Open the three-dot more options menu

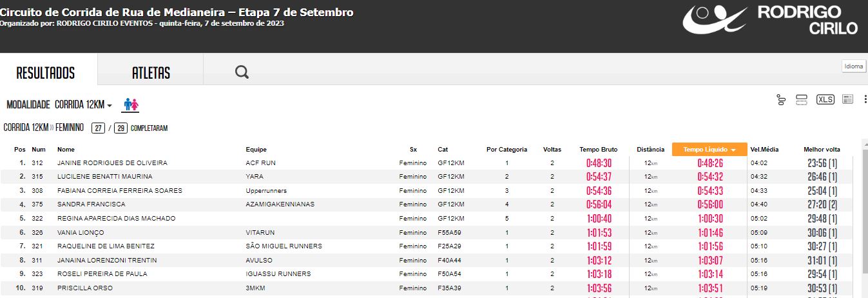pos(865,99)
